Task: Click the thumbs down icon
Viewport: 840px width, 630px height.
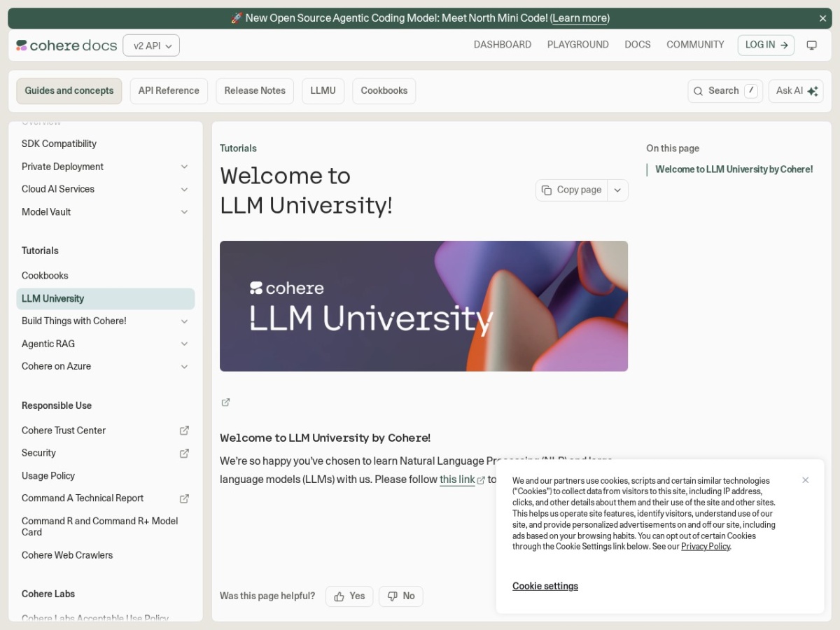Action: click(x=392, y=596)
